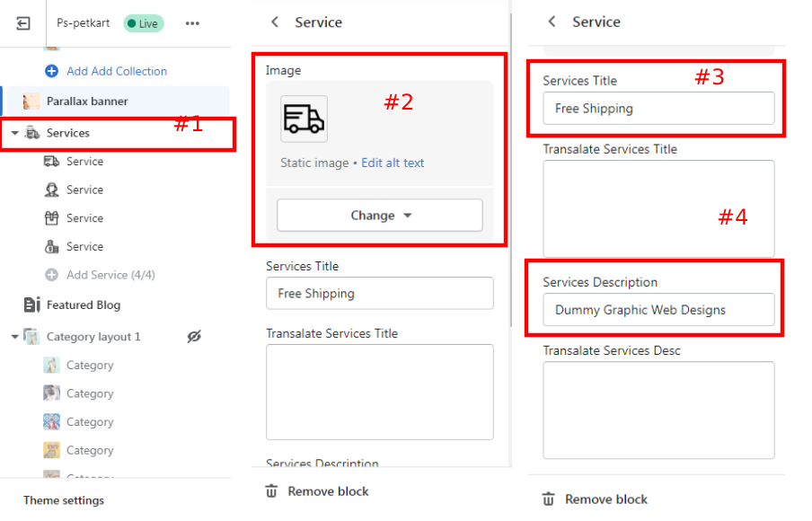Click the Edit alt text link
Viewport: 812px width, 521px height.
coord(393,163)
